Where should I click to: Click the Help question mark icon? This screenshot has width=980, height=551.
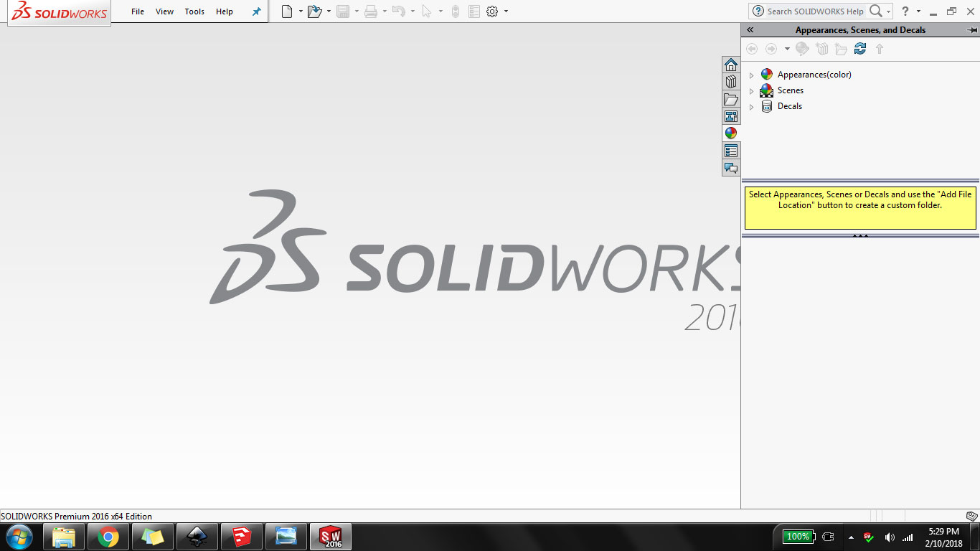point(905,11)
